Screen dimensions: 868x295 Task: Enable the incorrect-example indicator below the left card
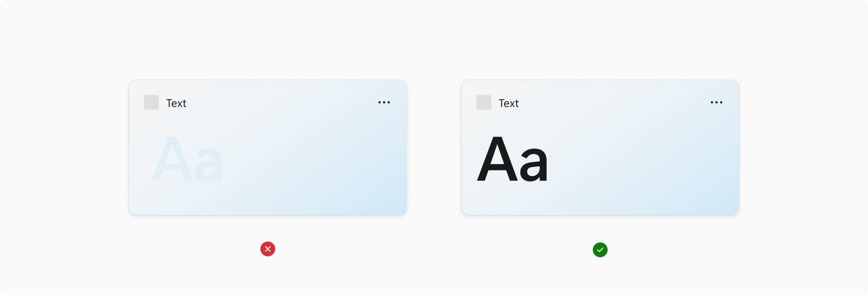click(268, 249)
